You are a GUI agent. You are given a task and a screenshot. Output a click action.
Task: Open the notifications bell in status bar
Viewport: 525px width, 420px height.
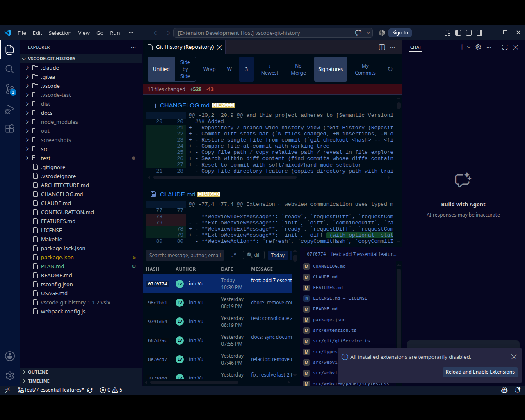[518, 390]
